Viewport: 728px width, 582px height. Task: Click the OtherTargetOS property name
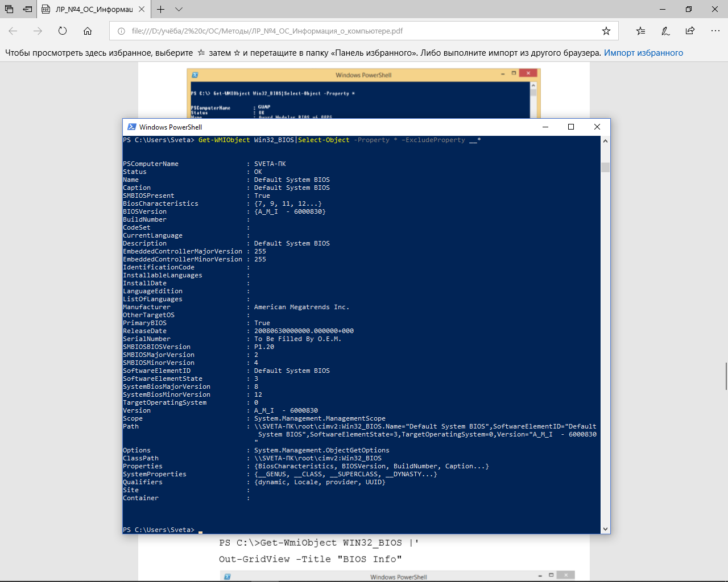coord(148,315)
